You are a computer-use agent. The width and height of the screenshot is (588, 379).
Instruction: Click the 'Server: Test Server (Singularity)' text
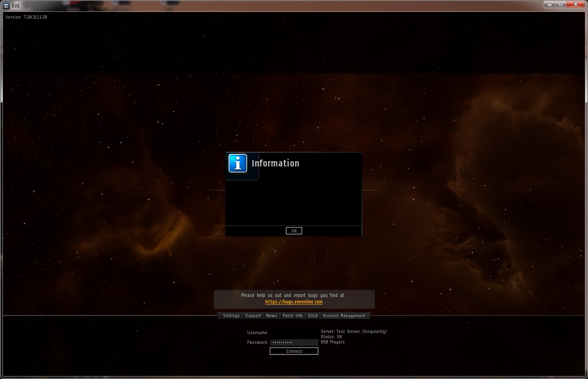(x=354, y=331)
